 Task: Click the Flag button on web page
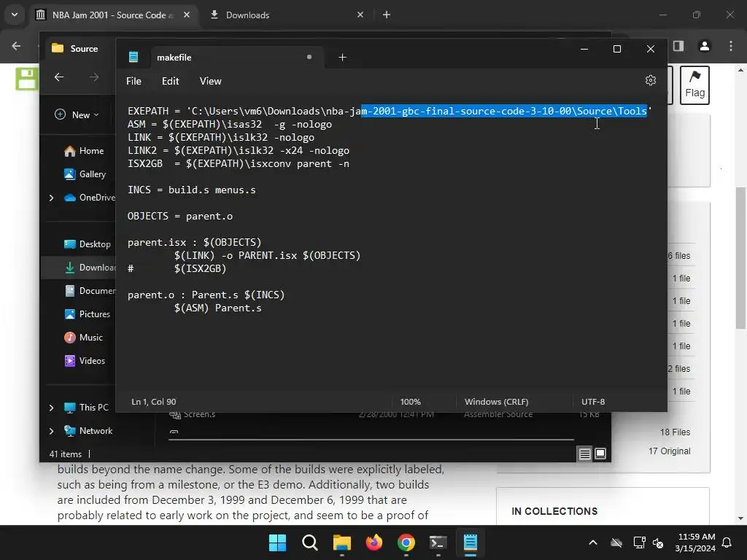694,85
